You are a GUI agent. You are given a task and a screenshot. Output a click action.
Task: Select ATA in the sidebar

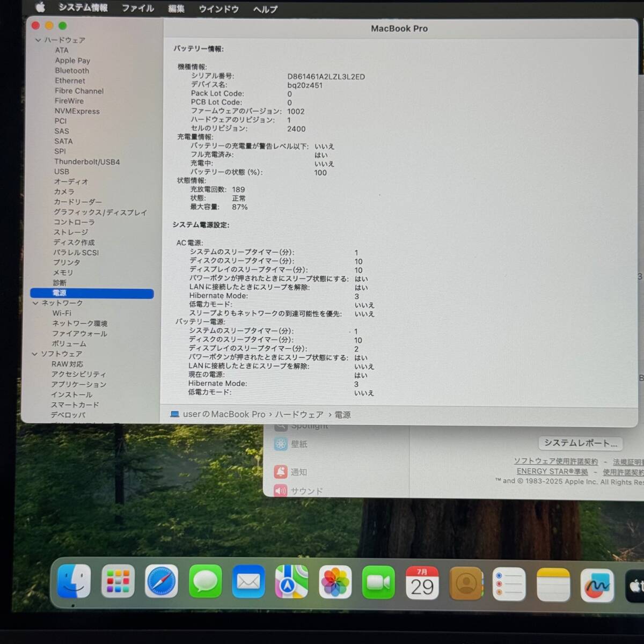(x=62, y=50)
